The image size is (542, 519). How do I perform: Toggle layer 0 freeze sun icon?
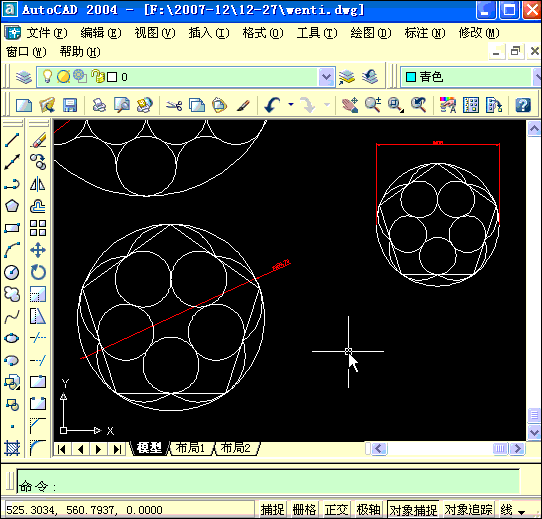[63, 76]
